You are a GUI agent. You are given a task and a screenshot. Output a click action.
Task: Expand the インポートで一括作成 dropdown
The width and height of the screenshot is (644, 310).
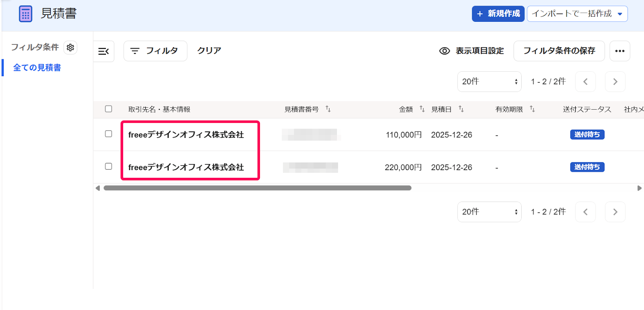[577, 14]
